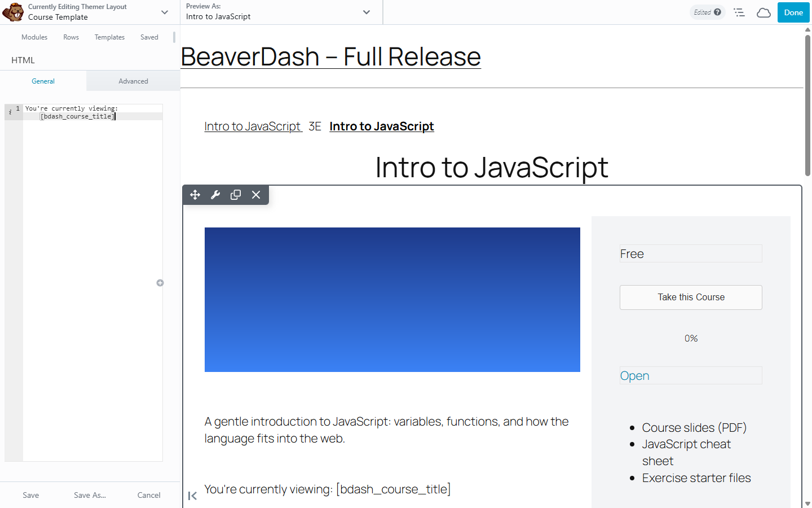Click the 0% progress value
The image size is (812, 508).
click(691, 338)
